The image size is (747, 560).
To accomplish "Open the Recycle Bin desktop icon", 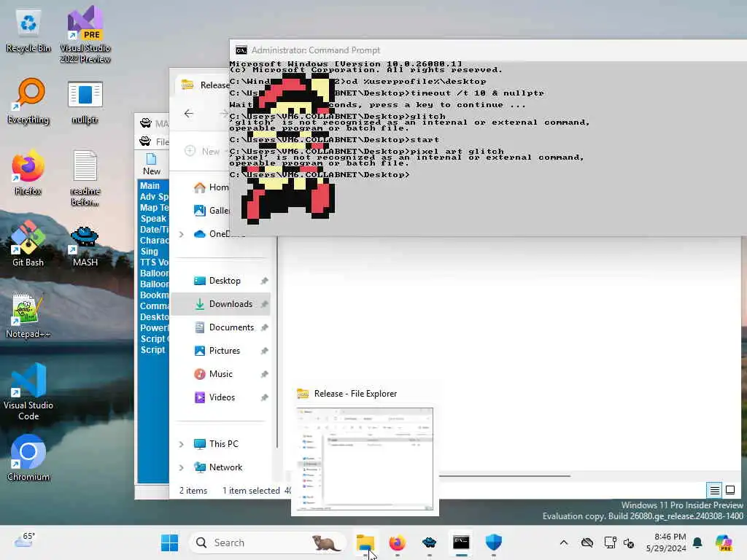I will click(28, 31).
